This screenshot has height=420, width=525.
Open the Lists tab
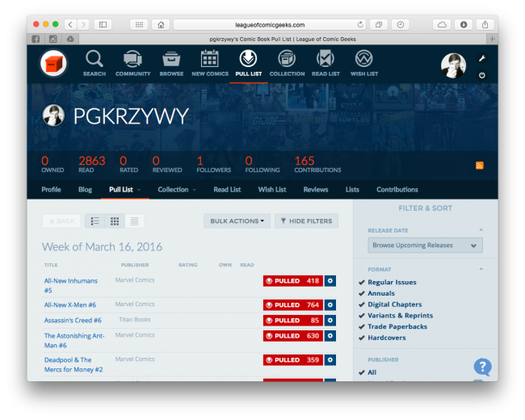(352, 190)
